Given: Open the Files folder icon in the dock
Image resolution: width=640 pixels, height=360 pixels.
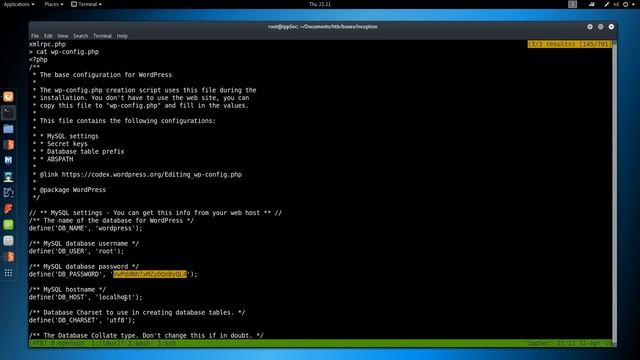Looking at the screenshot, I should click(8, 129).
